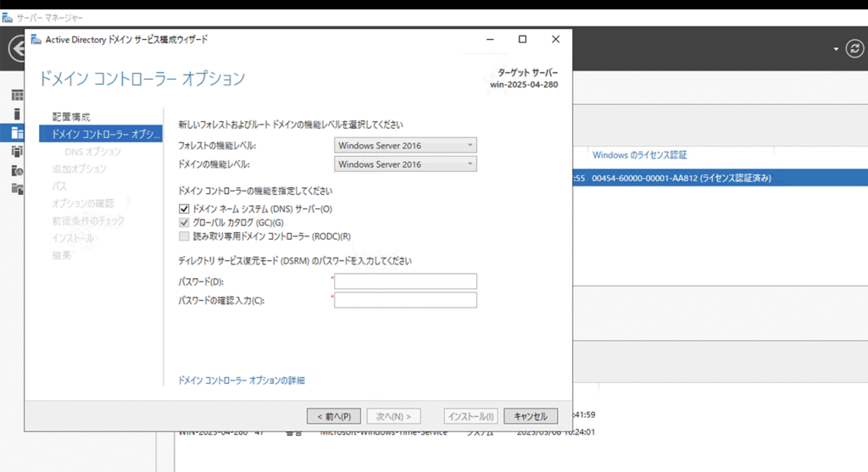Close the AD DS configuration wizard
868x472 pixels.
coord(556,39)
